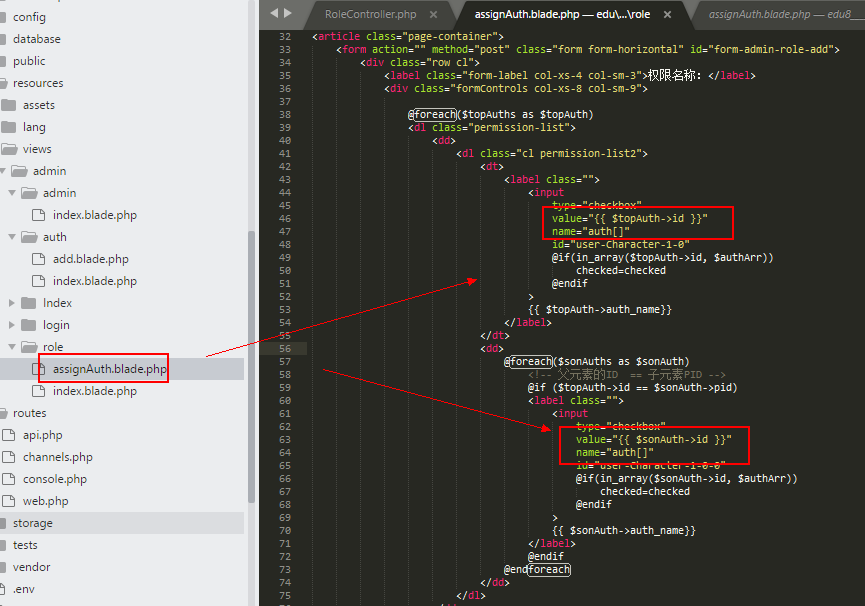Image resolution: width=865 pixels, height=606 pixels.
Task: Expand the login folder arrow
Action: (x=12, y=325)
